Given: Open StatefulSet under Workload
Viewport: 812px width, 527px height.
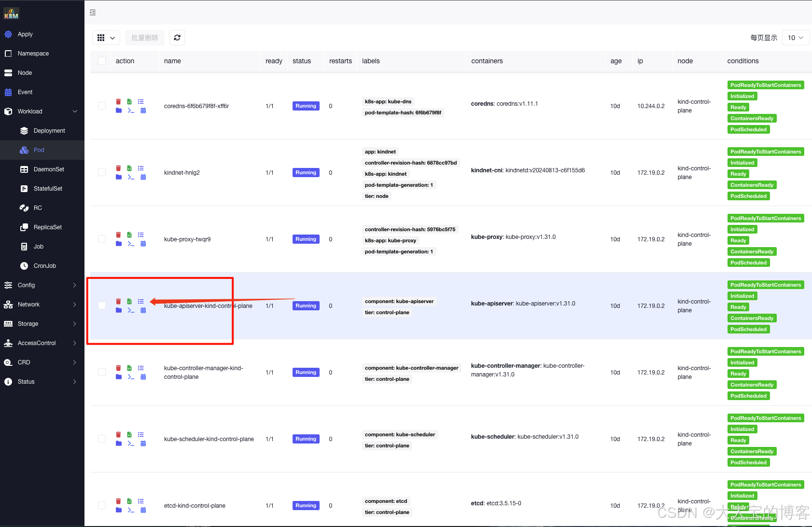Looking at the screenshot, I should [x=42, y=189].
